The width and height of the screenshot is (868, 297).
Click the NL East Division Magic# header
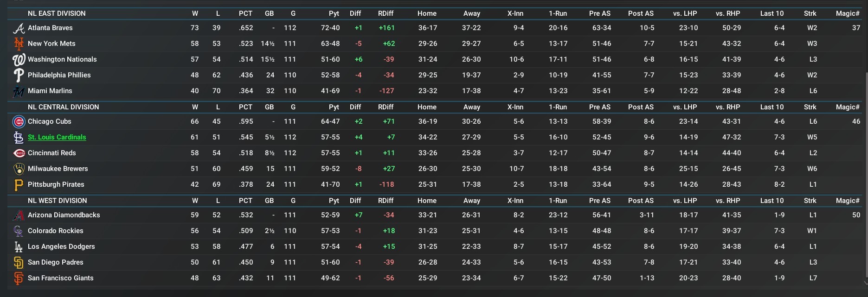pyautogui.click(x=848, y=13)
